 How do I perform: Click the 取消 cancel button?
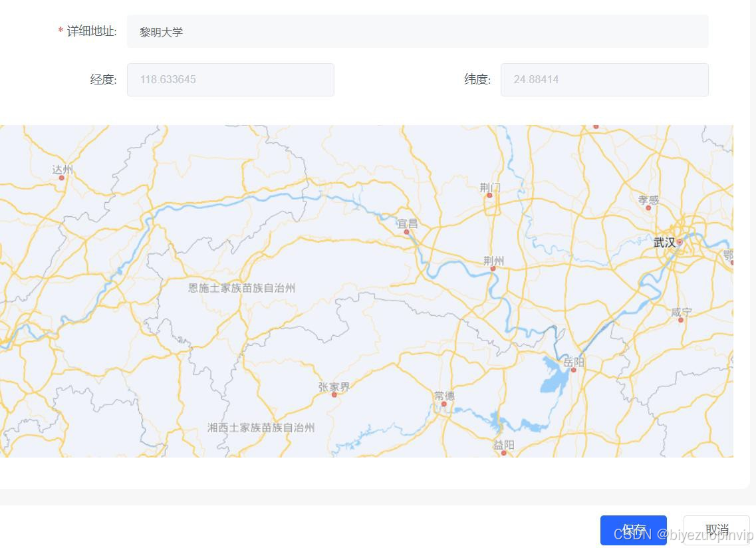716,529
